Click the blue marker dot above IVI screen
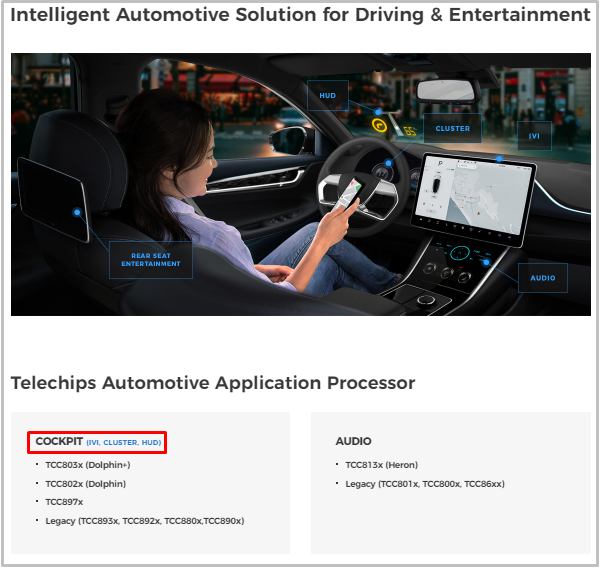This screenshot has width=600, height=568. 499,158
